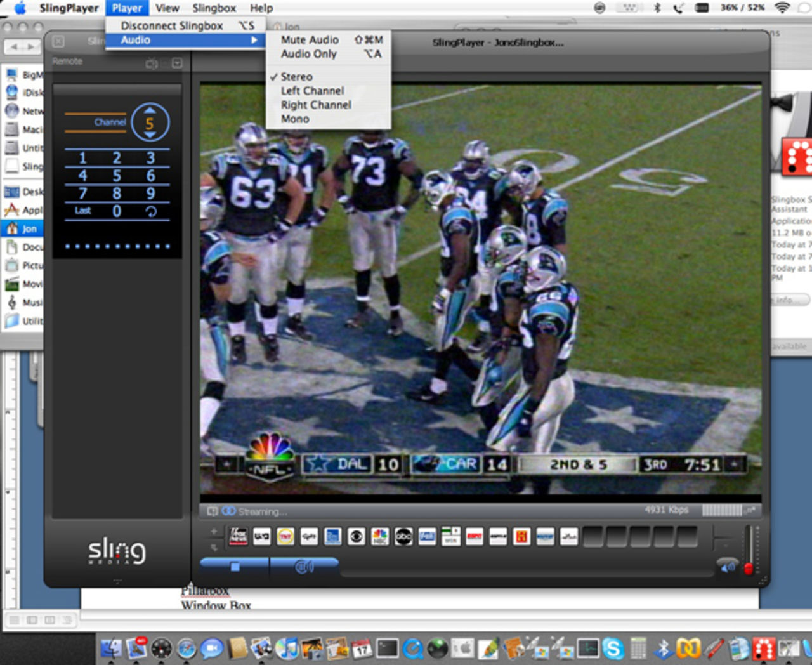Open the View menu
The width and height of the screenshot is (812, 665).
(x=167, y=8)
